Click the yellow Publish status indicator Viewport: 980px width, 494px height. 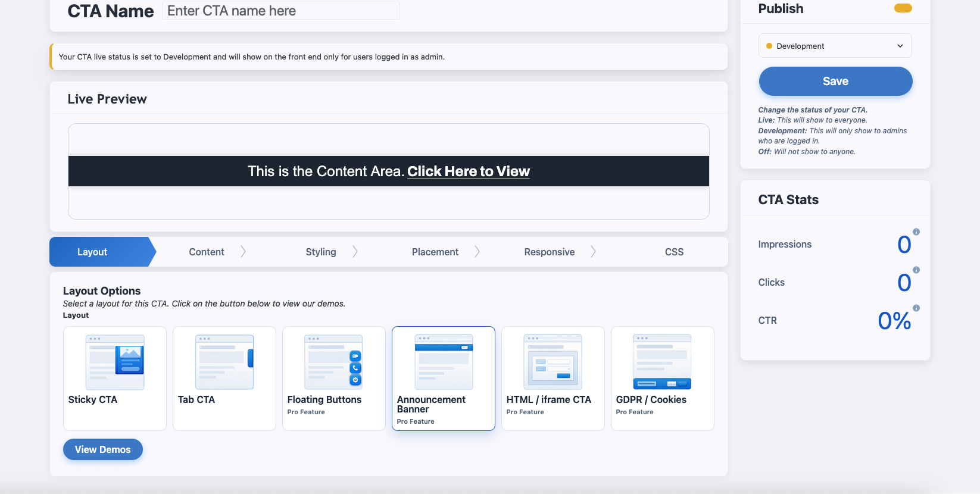[x=903, y=8]
